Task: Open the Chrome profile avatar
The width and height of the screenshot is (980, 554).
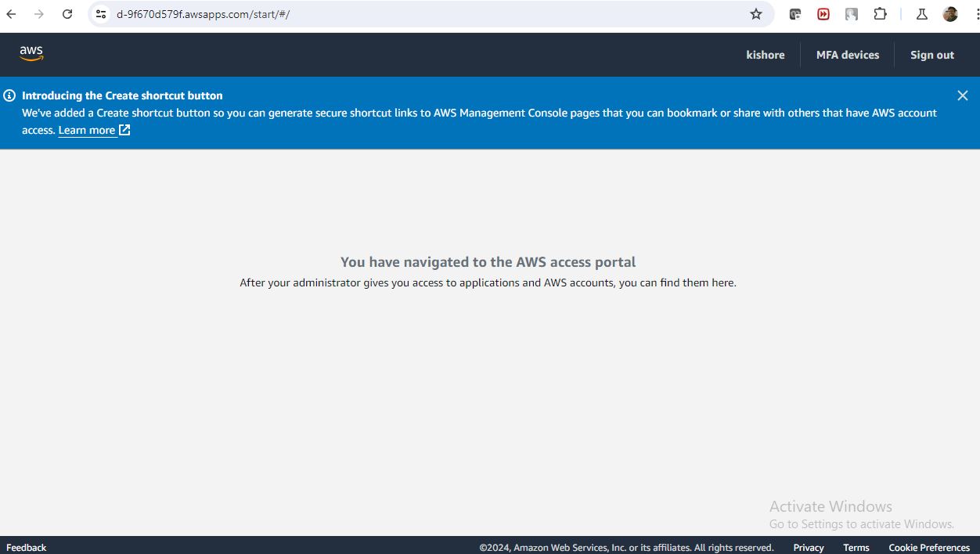Action: pos(950,14)
